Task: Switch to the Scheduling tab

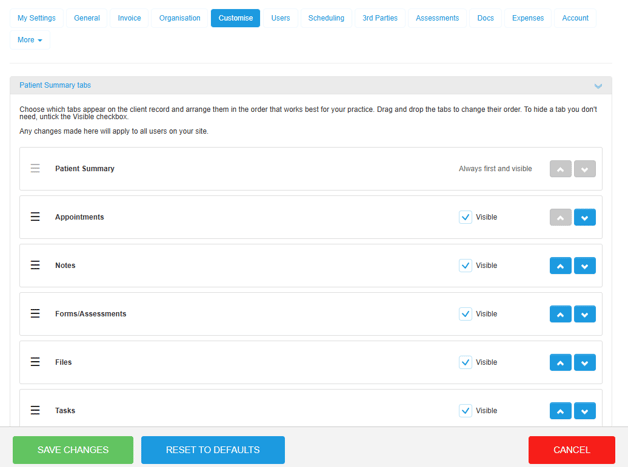Action: point(326,18)
